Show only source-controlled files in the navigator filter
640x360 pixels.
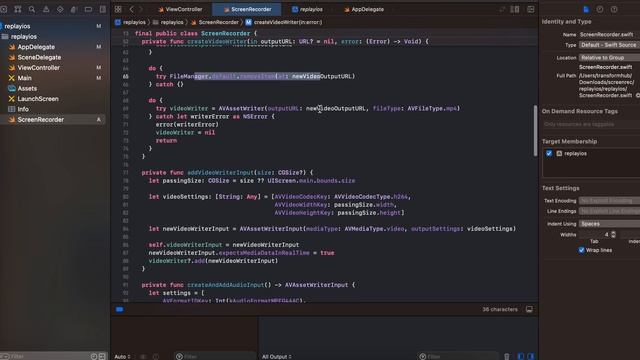[102, 356]
